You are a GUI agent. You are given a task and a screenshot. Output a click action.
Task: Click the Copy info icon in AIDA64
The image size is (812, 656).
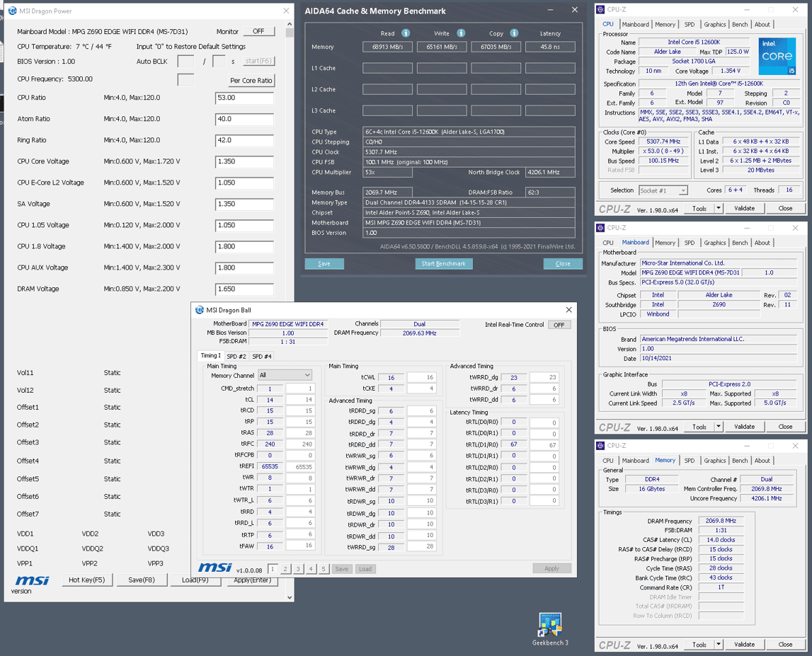point(514,33)
